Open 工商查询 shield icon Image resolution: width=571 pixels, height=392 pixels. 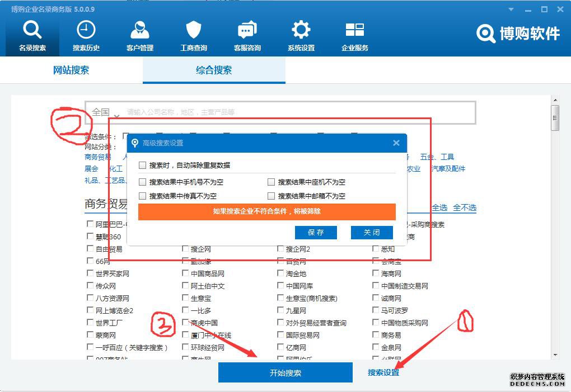click(x=193, y=30)
